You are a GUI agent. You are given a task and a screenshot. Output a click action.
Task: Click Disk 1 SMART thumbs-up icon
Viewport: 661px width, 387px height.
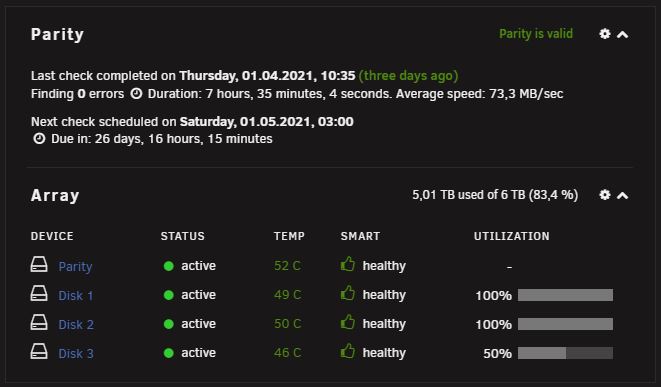348,293
